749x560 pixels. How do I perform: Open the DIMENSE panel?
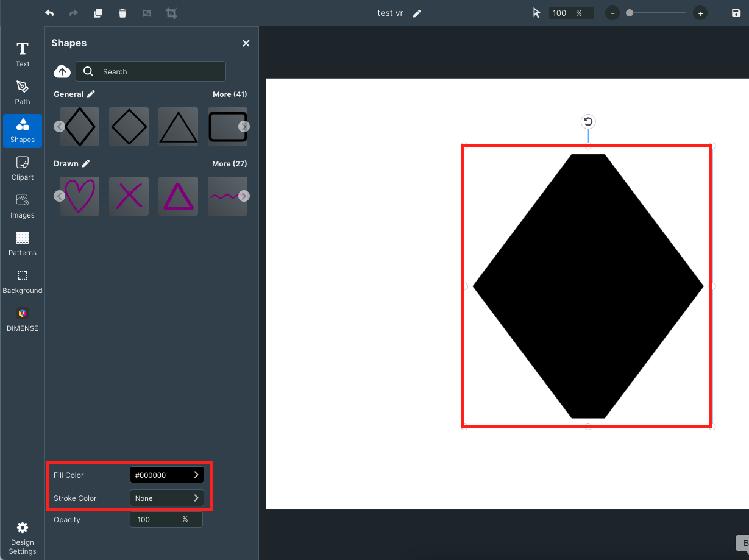(x=23, y=319)
